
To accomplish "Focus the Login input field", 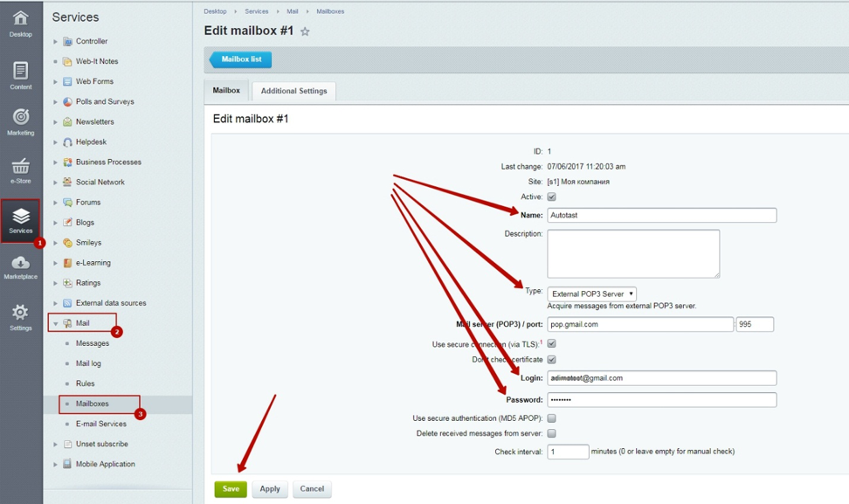I will pyautogui.click(x=662, y=378).
